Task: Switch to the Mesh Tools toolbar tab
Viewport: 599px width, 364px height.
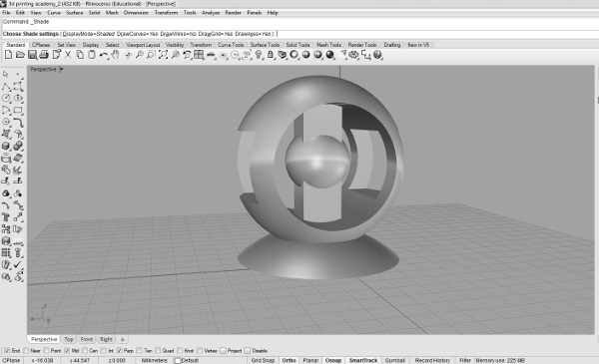Action: tap(328, 45)
